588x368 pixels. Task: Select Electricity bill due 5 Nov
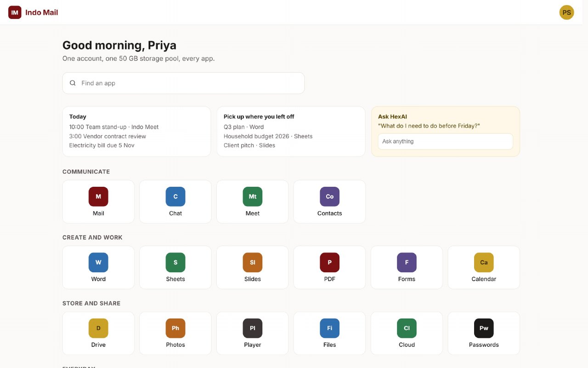click(x=102, y=145)
